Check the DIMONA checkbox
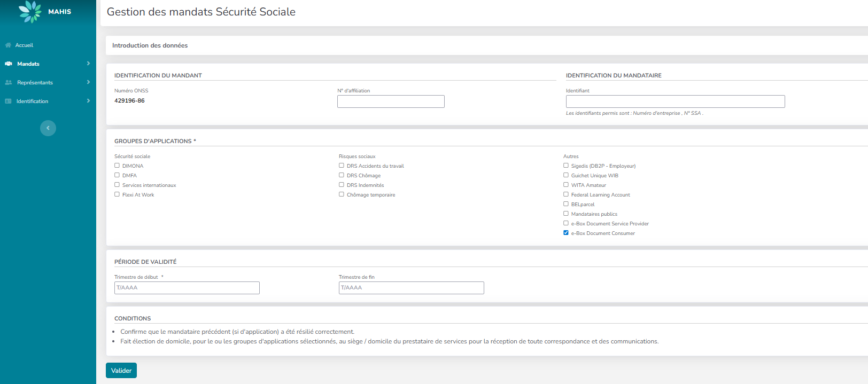The height and width of the screenshot is (384, 868). (x=117, y=166)
